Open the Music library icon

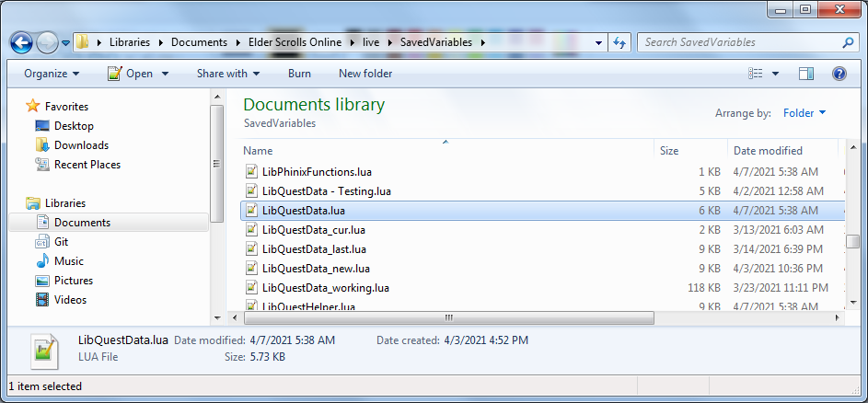(x=42, y=261)
